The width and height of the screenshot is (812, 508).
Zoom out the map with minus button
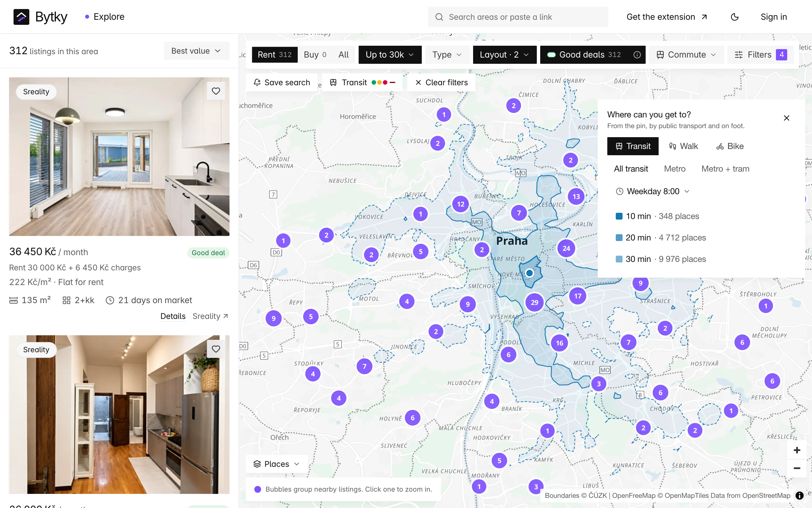tap(797, 468)
